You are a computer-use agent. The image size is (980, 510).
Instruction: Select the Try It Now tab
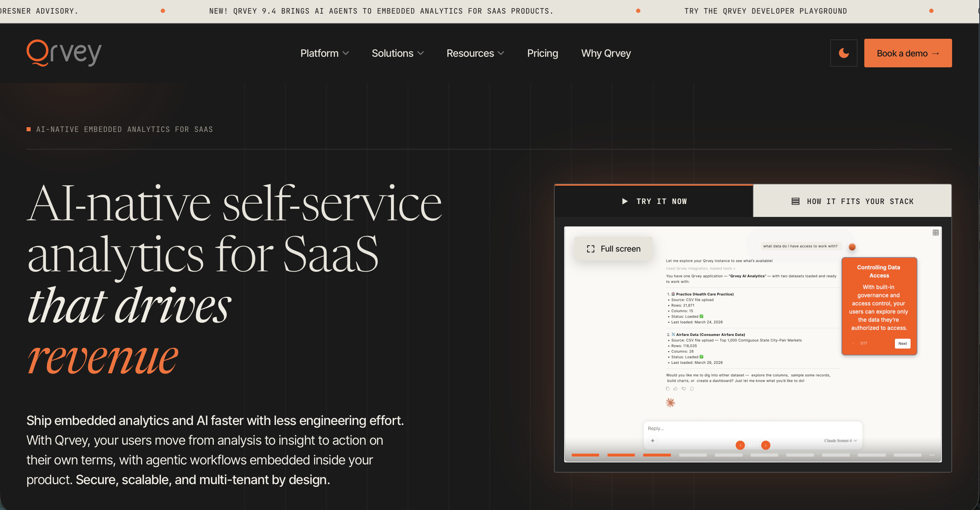[x=654, y=201]
